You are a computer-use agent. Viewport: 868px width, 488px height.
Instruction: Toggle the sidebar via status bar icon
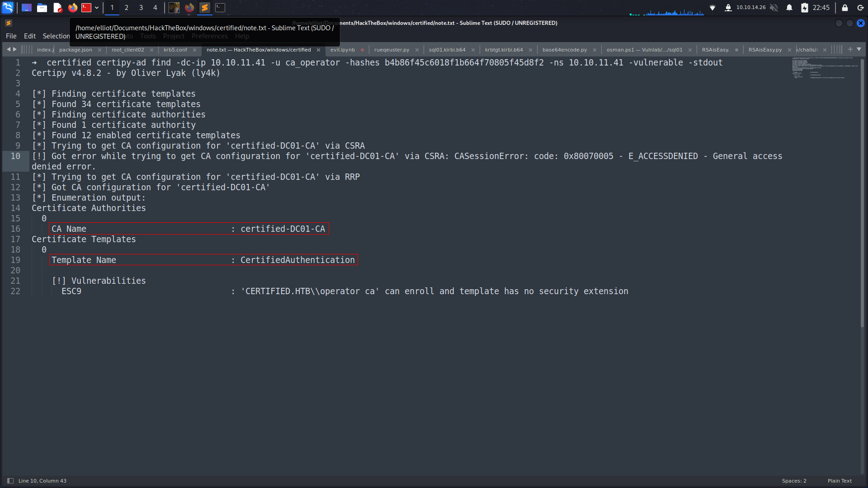[x=10, y=481]
